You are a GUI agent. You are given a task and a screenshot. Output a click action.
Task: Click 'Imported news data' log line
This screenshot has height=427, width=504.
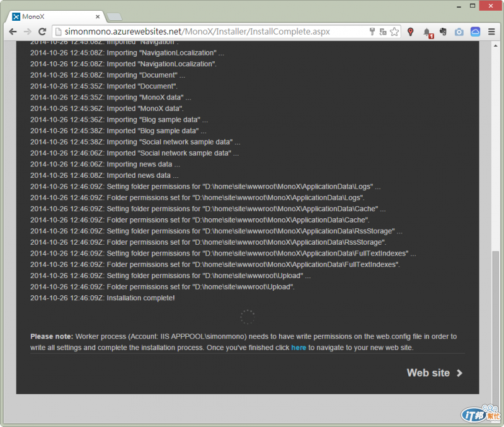tap(104, 175)
